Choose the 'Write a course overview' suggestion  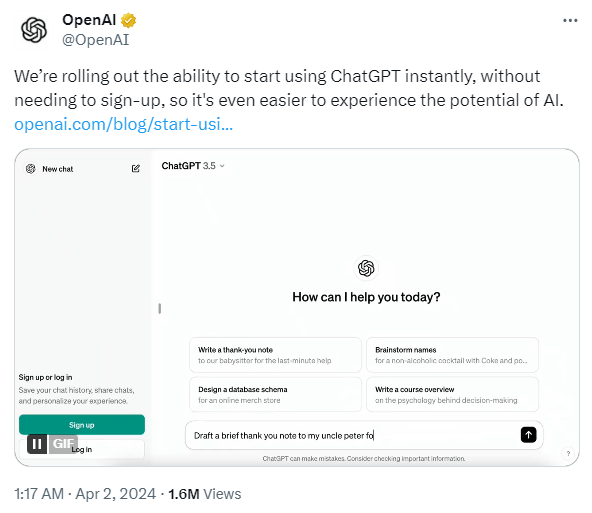452,394
